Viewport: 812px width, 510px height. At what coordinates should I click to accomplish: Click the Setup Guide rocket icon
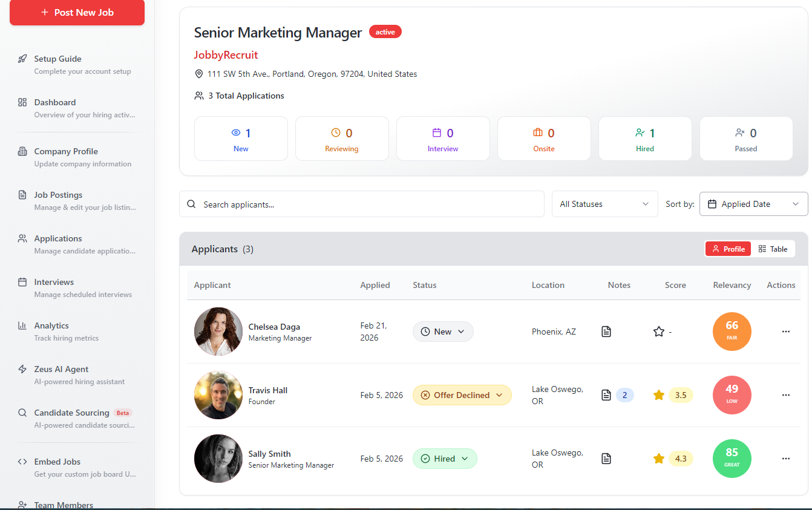pyautogui.click(x=22, y=59)
